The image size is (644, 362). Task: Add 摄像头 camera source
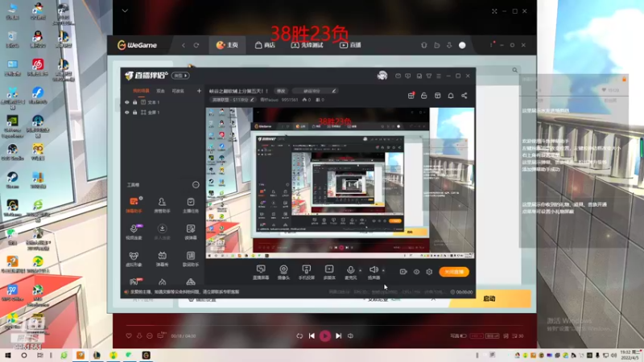[x=283, y=272]
